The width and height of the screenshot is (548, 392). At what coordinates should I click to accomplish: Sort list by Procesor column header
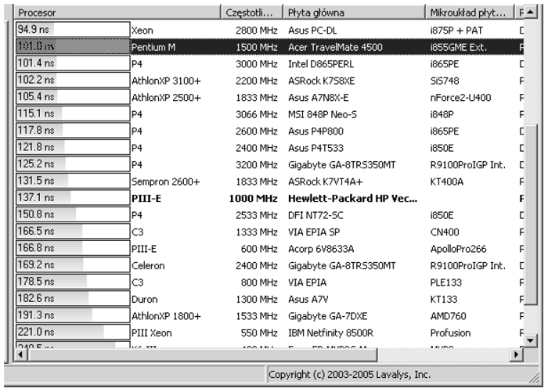click(110, 13)
